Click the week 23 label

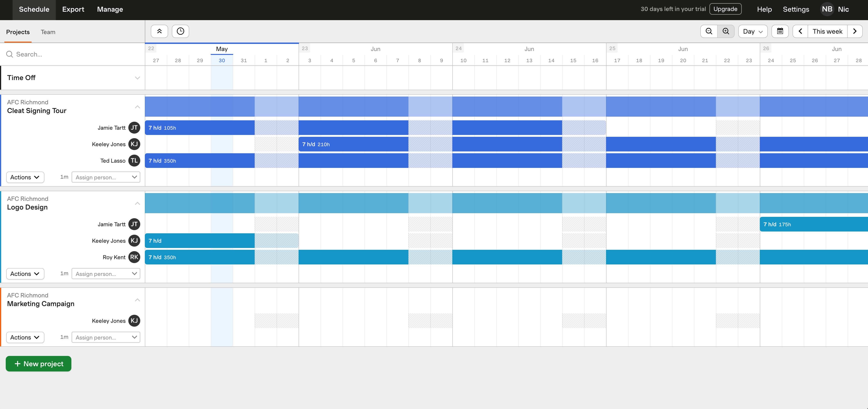click(305, 48)
